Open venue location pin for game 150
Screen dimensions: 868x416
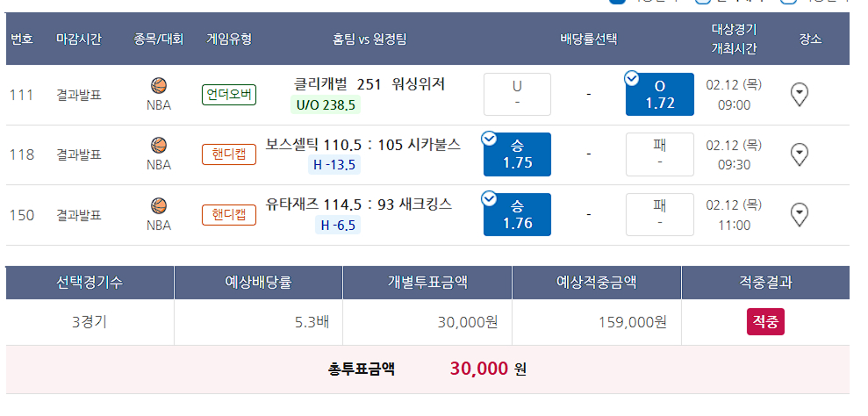(799, 215)
